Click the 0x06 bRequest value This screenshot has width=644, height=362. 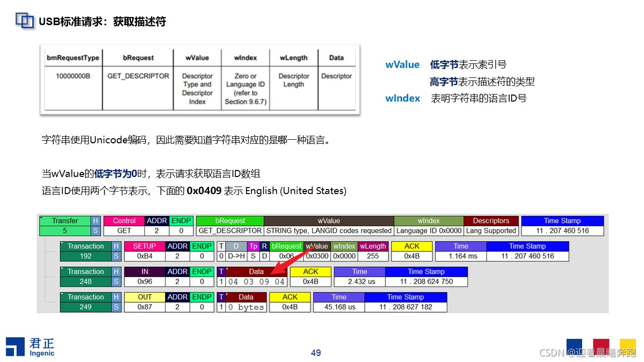(x=287, y=256)
